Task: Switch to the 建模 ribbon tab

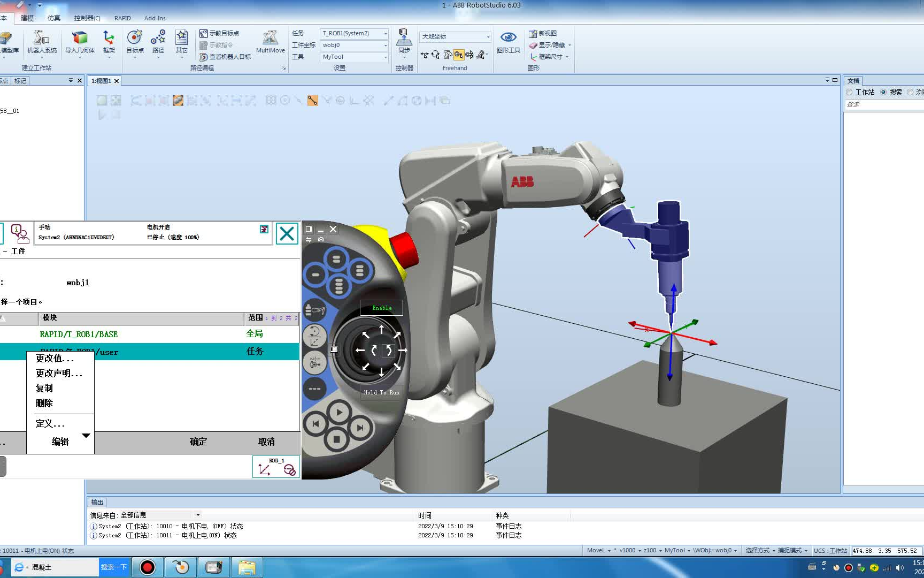Action: click(x=27, y=18)
